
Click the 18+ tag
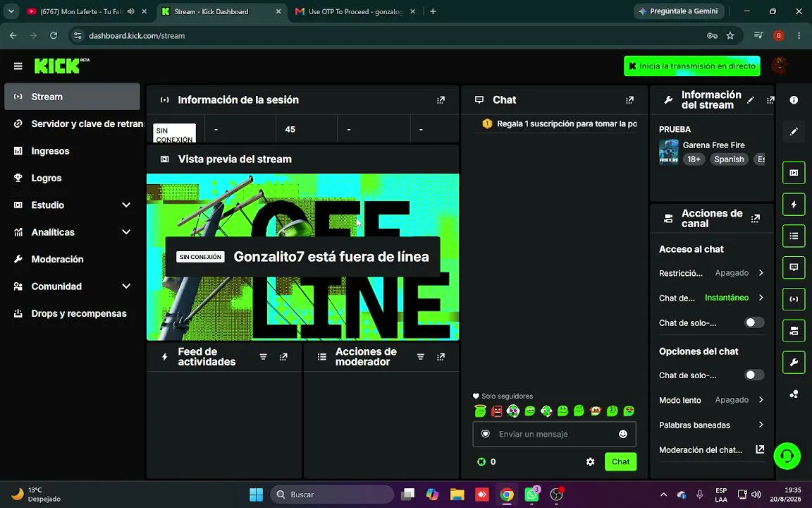(x=694, y=159)
